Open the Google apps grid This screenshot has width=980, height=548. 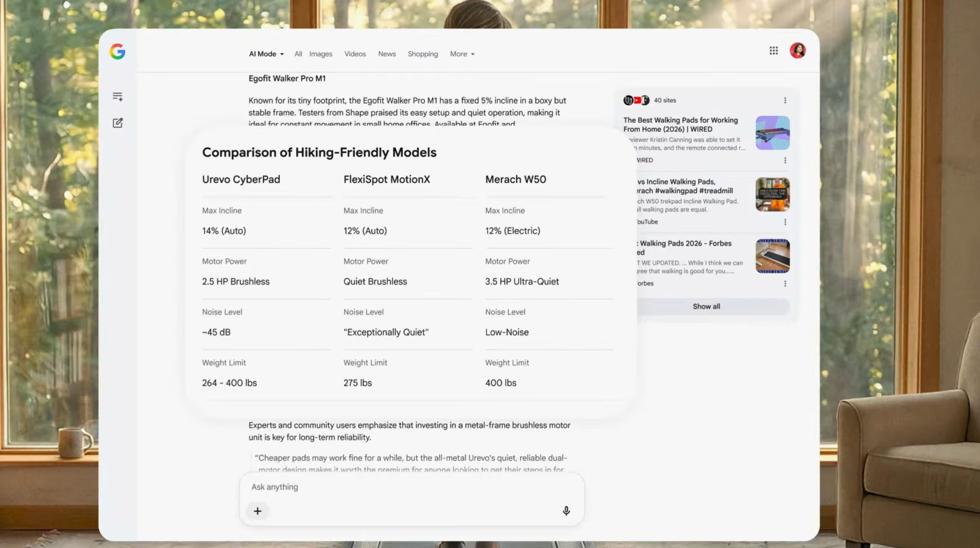tap(773, 51)
